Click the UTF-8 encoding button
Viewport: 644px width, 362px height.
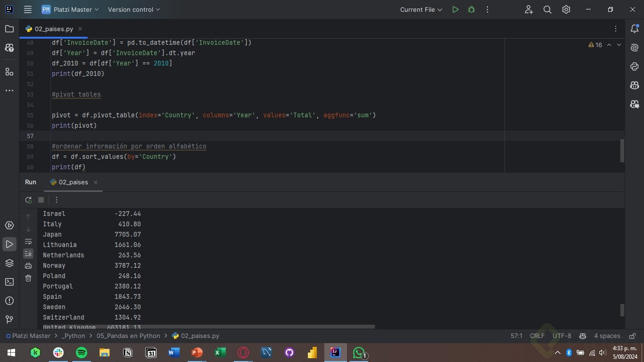click(561, 336)
